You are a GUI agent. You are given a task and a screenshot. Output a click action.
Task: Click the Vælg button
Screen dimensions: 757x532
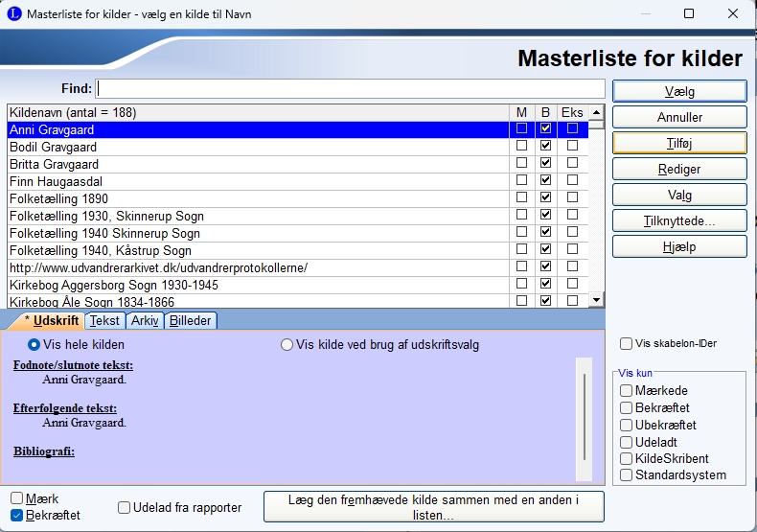[678, 91]
